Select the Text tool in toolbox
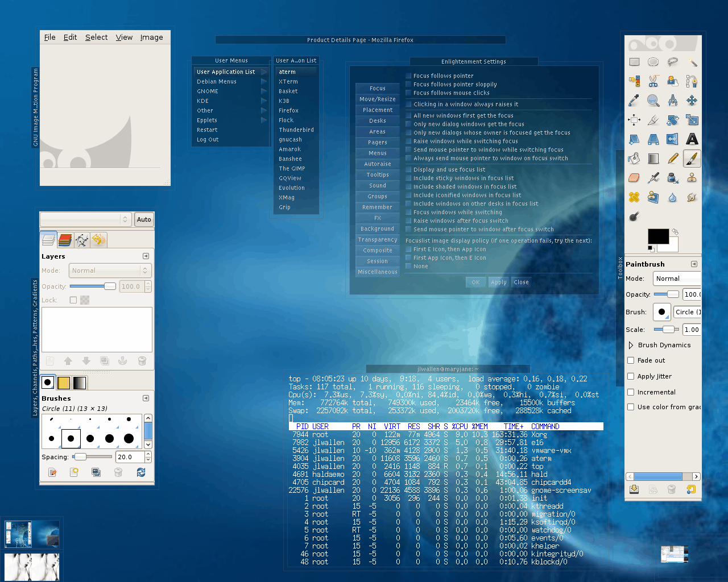Viewport: 728px width, 582px height. [692, 139]
